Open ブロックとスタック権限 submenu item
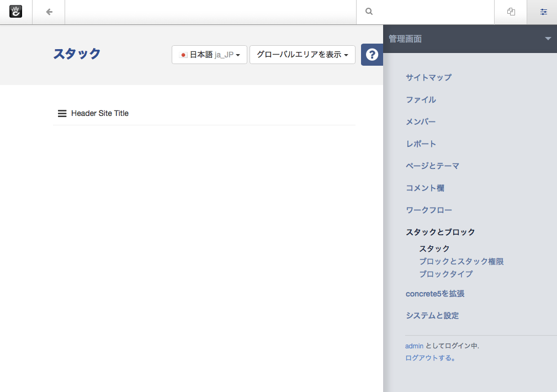The width and height of the screenshot is (557, 392). 461,261
